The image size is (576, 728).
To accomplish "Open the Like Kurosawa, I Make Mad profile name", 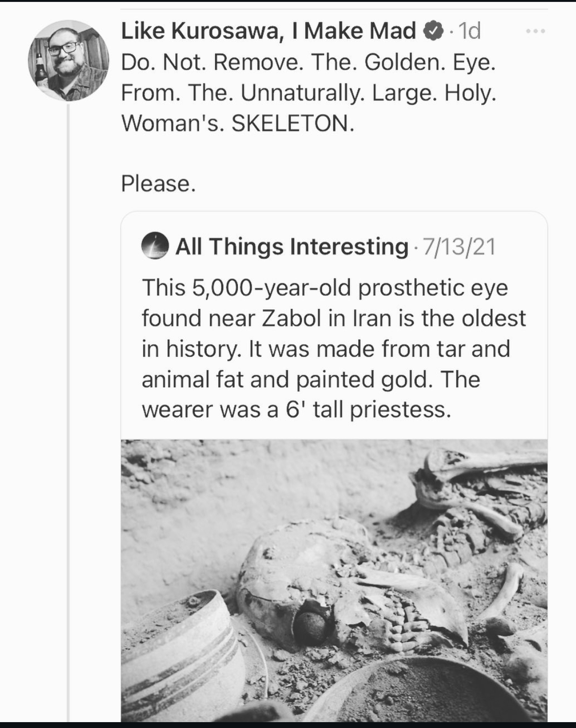I will click(x=268, y=31).
